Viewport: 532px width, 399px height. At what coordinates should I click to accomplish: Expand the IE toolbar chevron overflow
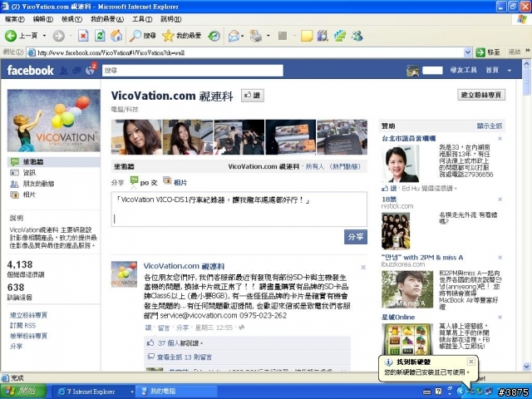pyautogui.click(x=528, y=51)
